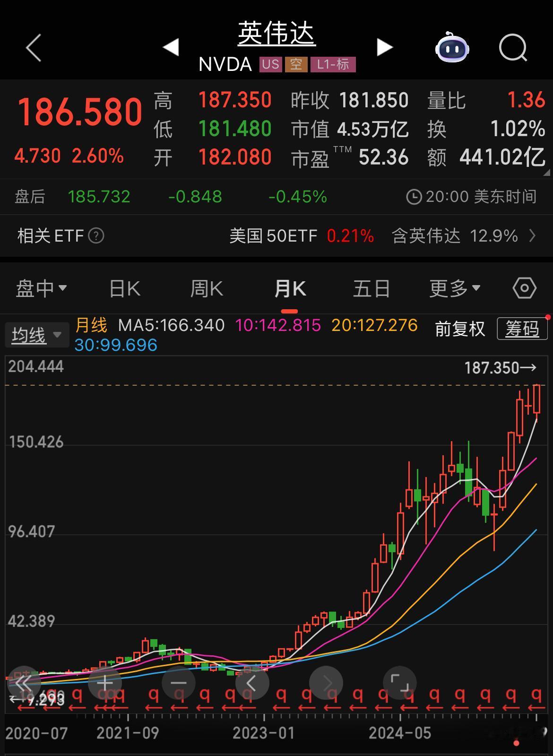Viewport: 553px width, 756px height.
Task: Open the 更多 period dropdown
Action: 455,288
